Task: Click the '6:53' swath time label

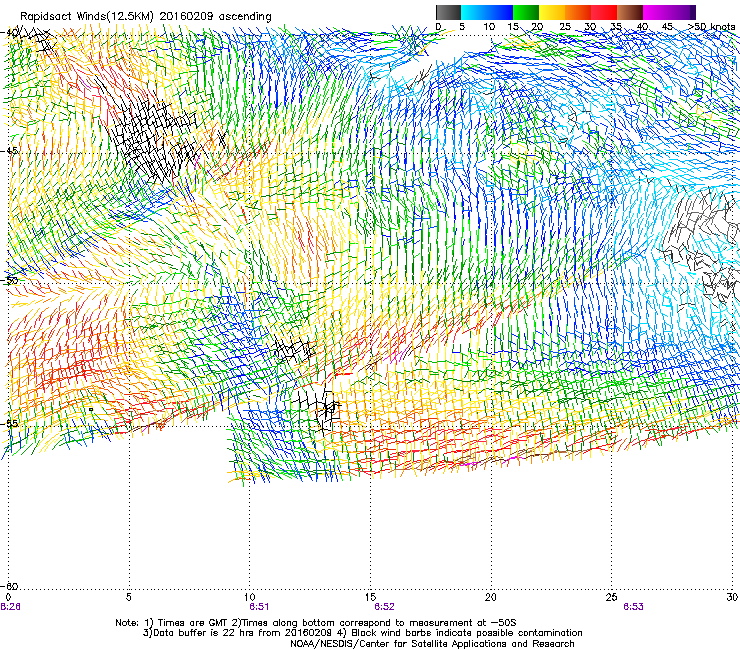Action: [x=633, y=607]
